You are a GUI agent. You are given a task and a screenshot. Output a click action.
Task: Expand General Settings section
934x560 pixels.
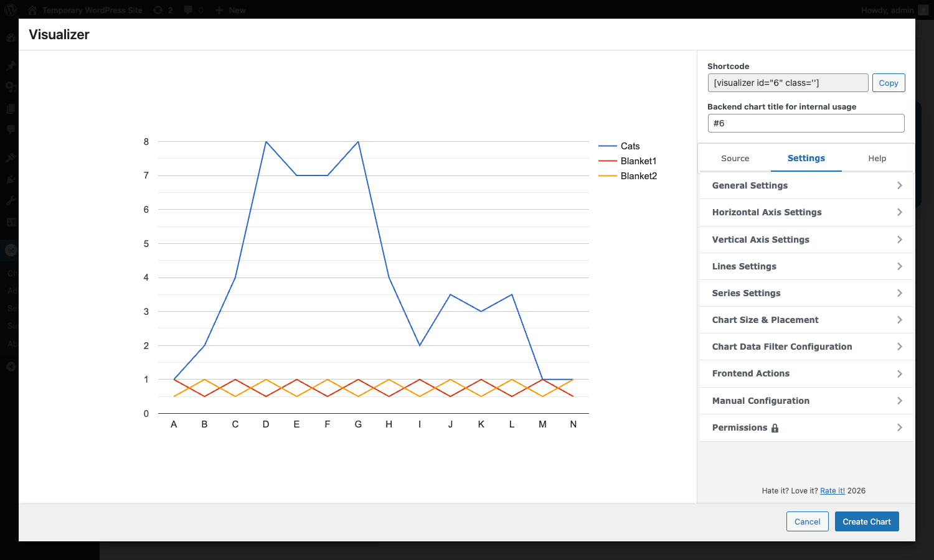(806, 185)
